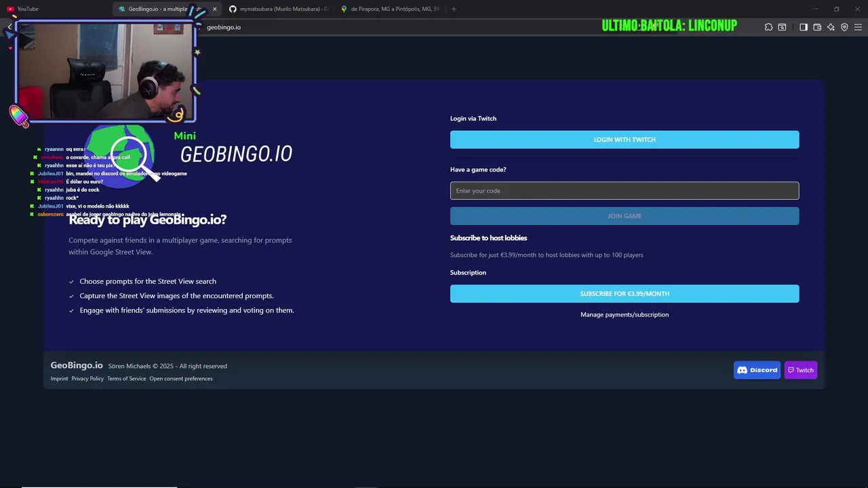Click the VPN shield icon
868x488 pixels.
pos(844,27)
